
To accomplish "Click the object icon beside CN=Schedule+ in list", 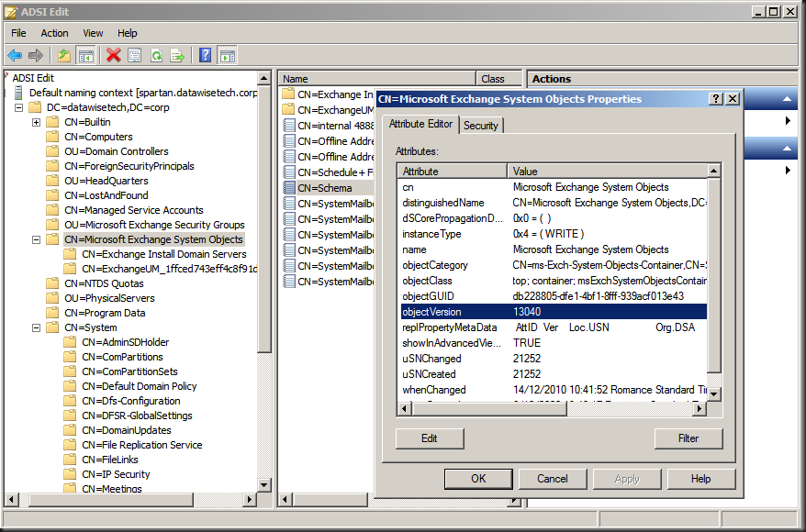I will tap(289, 172).
